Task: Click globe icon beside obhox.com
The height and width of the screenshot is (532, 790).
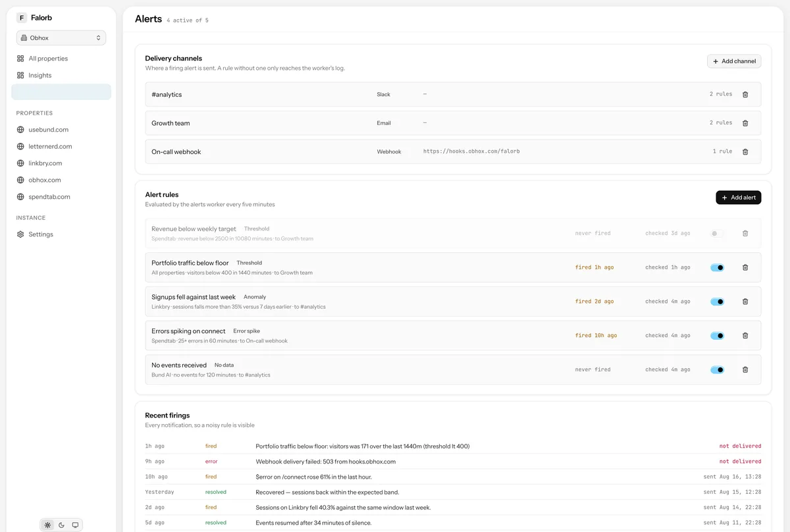Action: point(20,180)
